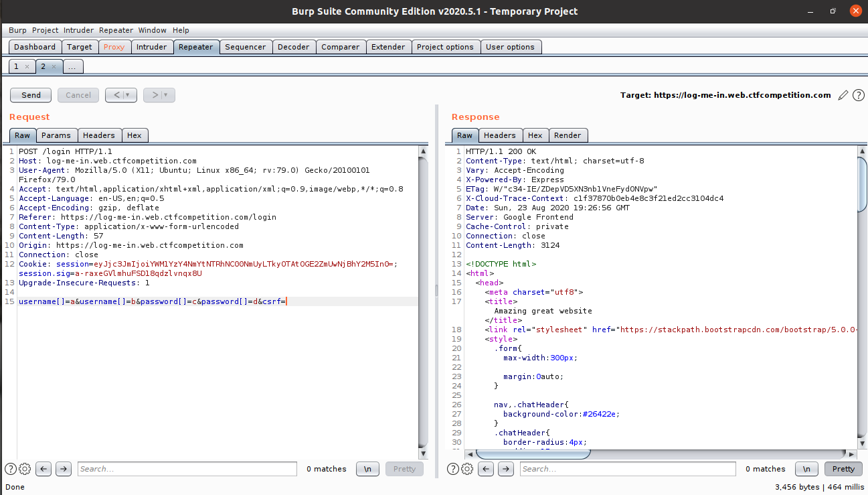Open request panel help icon
Screen dimensions: 868x495
coord(11,469)
